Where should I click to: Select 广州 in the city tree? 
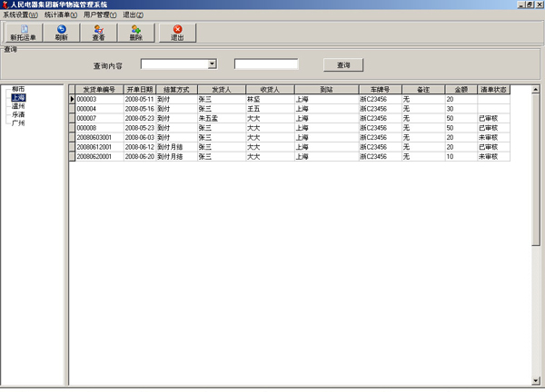[18, 122]
